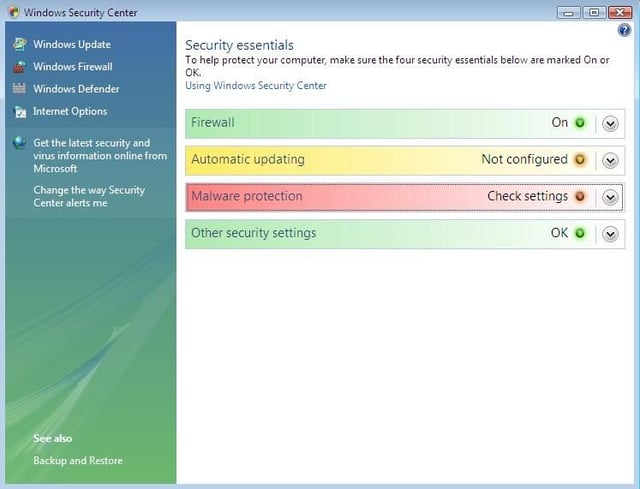640x489 pixels.
Task: Maximize the Windows Security Center window
Action: pos(594,12)
